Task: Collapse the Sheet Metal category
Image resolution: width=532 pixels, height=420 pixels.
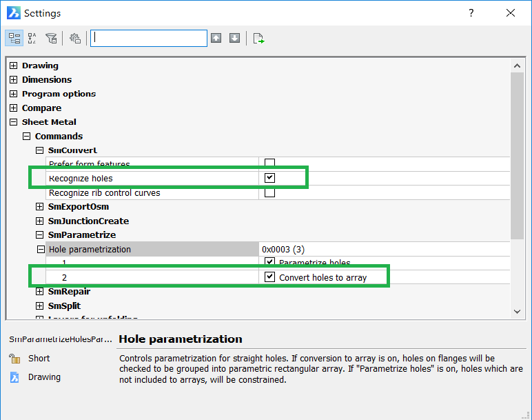Action: 14,122
